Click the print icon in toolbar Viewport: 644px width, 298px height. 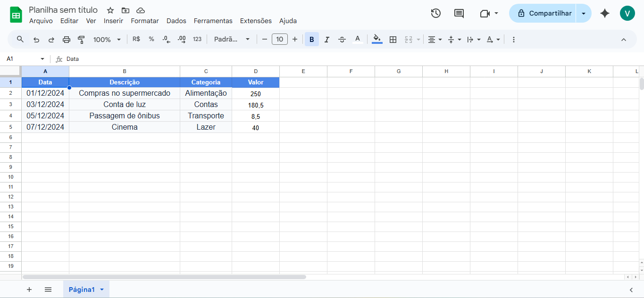pos(67,40)
